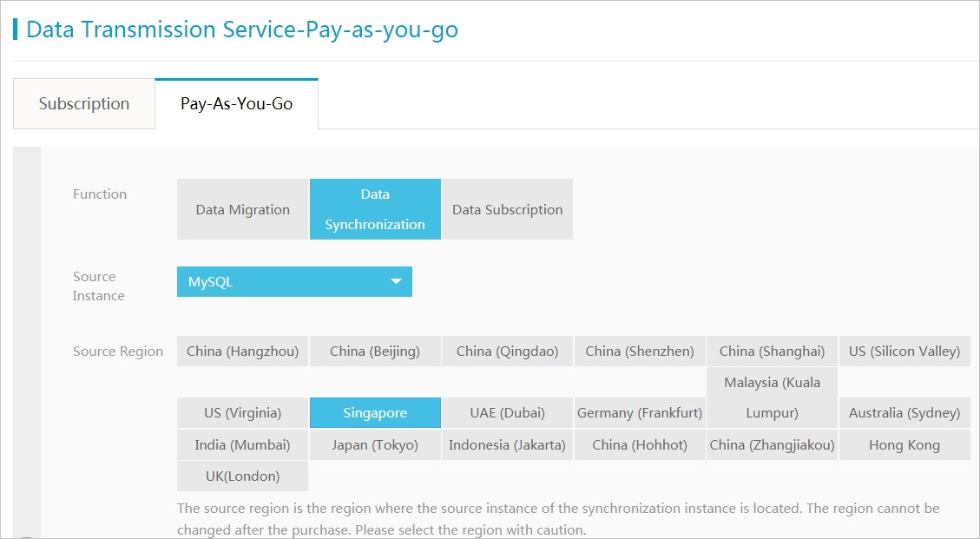Pick Indonesia (Jakarta) region
This screenshot has width=980, height=539.
tap(508, 445)
